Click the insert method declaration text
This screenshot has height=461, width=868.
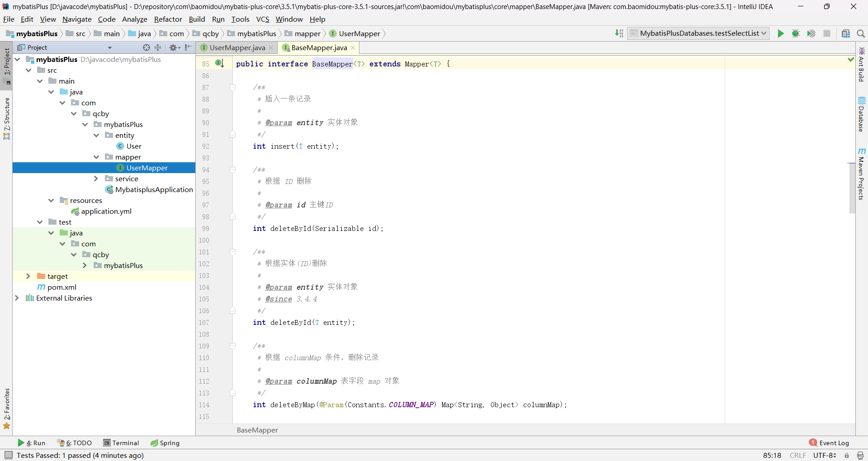pyautogui.click(x=296, y=146)
